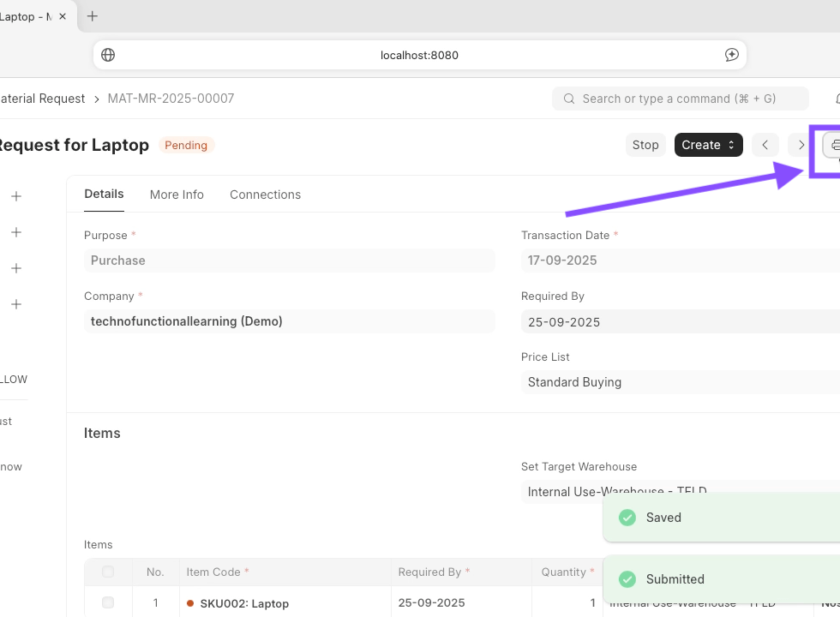Go to next document with right chevron
Image resolution: width=840 pixels, height=617 pixels.
pyautogui.click(x=800, y=145)
